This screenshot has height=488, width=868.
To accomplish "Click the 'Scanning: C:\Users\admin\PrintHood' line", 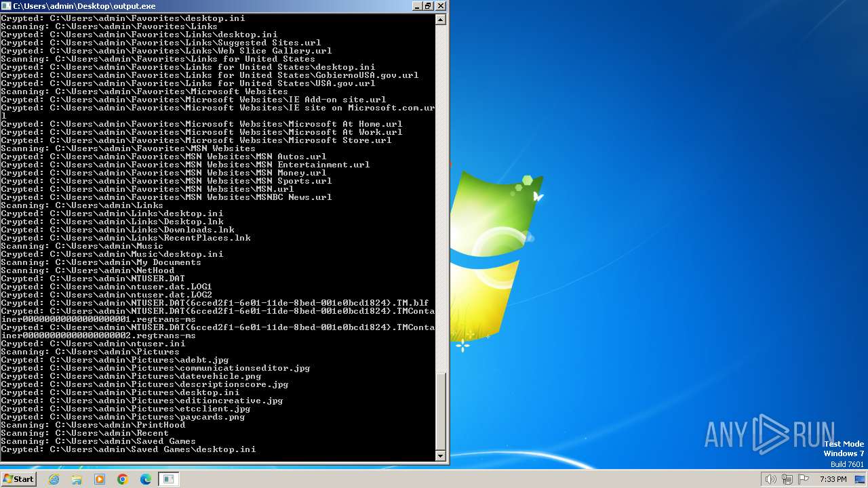I will pyautogui.click(x=93, y=425).
